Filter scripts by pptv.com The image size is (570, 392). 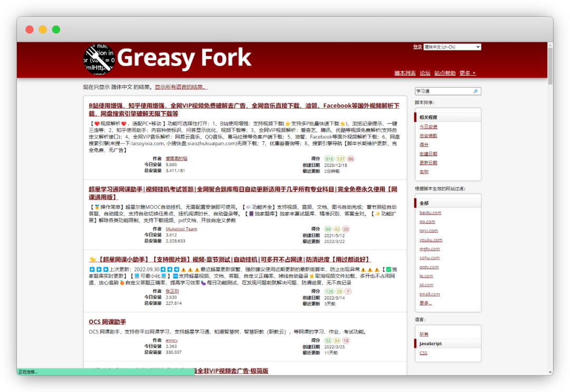pos(429,267)
